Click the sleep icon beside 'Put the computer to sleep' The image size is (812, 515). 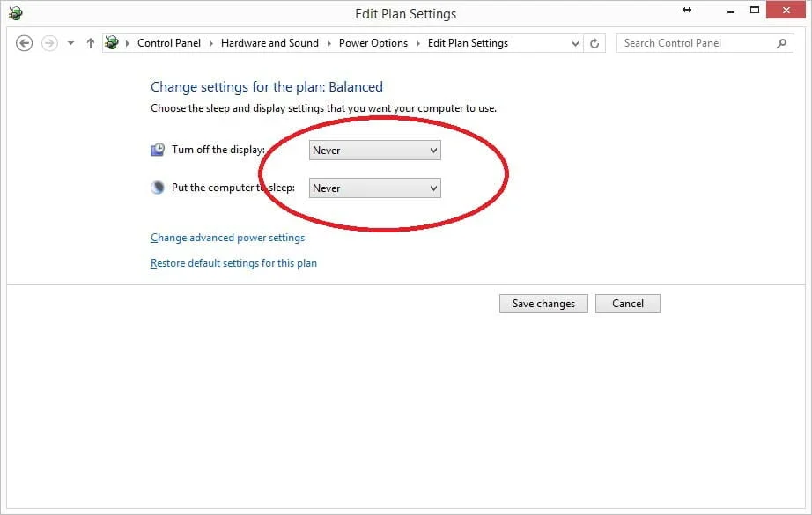coord(157,187)
